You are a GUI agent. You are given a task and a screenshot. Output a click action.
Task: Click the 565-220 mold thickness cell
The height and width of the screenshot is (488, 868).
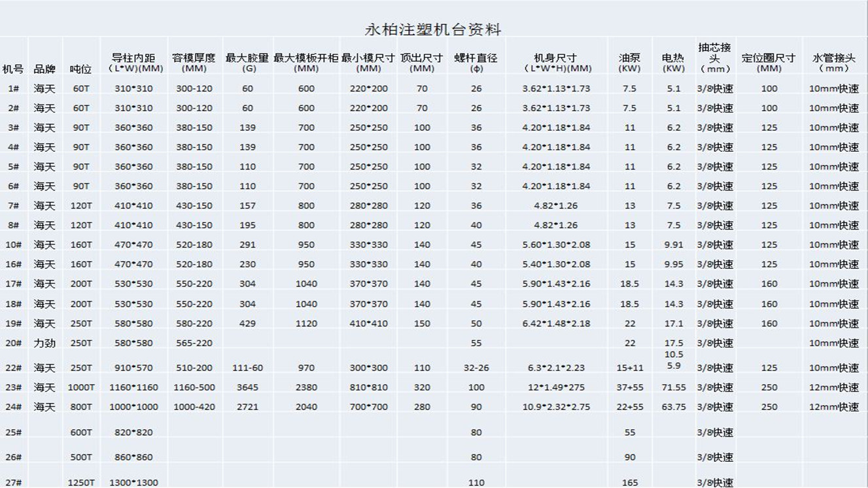pos(194,343)
